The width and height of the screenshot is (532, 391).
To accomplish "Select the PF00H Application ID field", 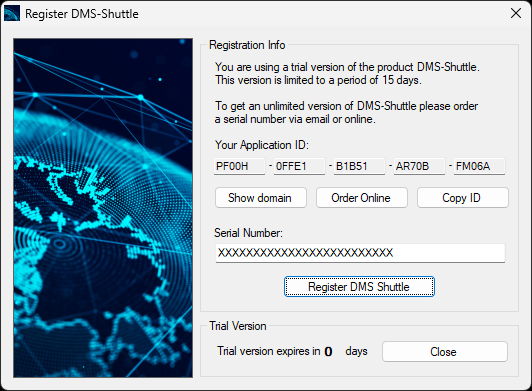I will (x=240, y=166).
